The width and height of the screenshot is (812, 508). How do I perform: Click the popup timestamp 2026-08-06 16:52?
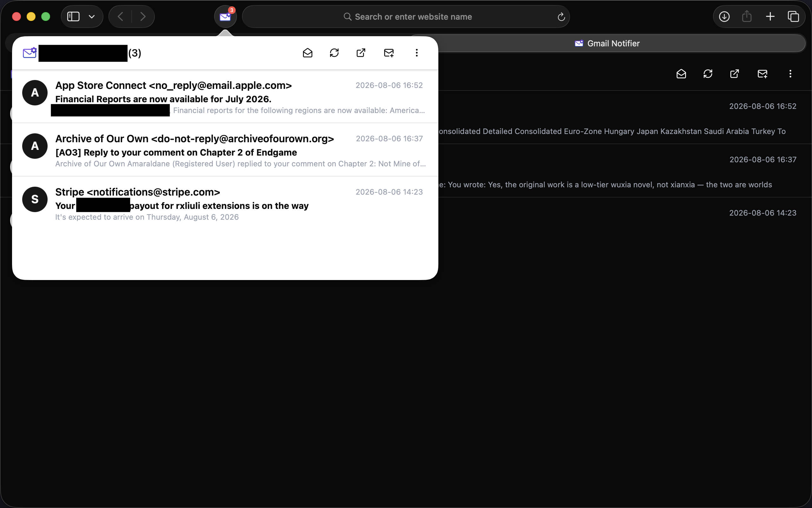pos(389,85)
